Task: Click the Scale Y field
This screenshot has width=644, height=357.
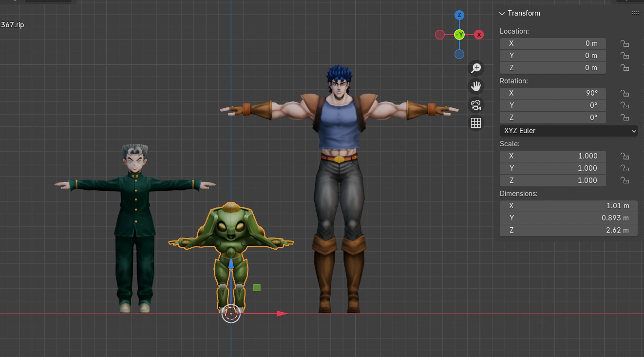Action: 553,168
